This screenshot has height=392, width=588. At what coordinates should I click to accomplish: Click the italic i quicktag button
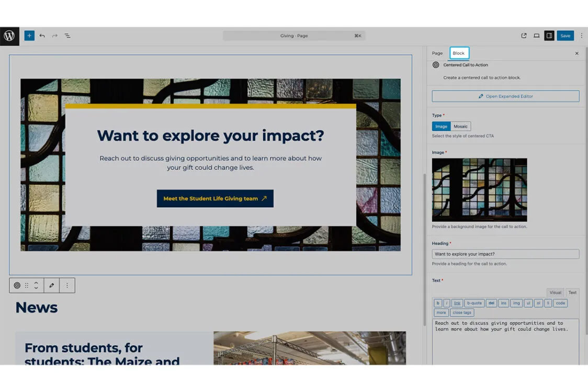[x=447, y=303]
